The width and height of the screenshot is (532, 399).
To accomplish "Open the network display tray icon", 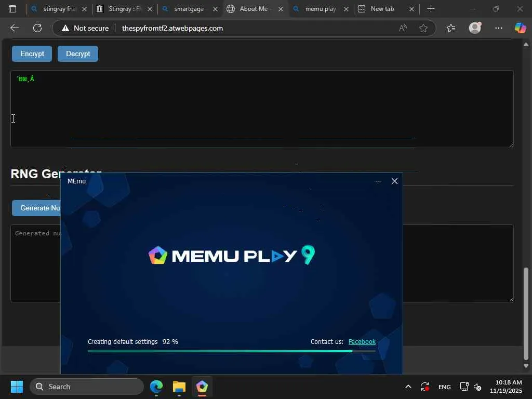I will 464,387.
